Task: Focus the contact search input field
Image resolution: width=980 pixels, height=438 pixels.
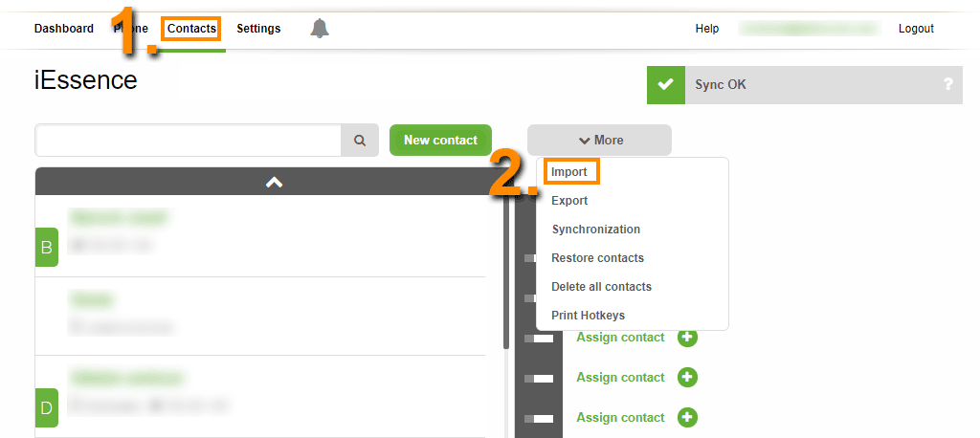Action: [x=188, y=141]
